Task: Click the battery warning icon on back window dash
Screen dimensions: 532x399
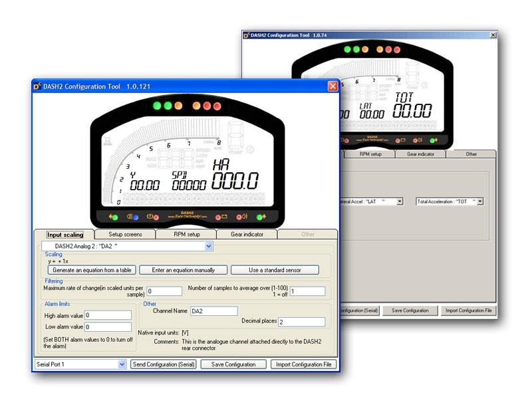Action: [401, 140]
